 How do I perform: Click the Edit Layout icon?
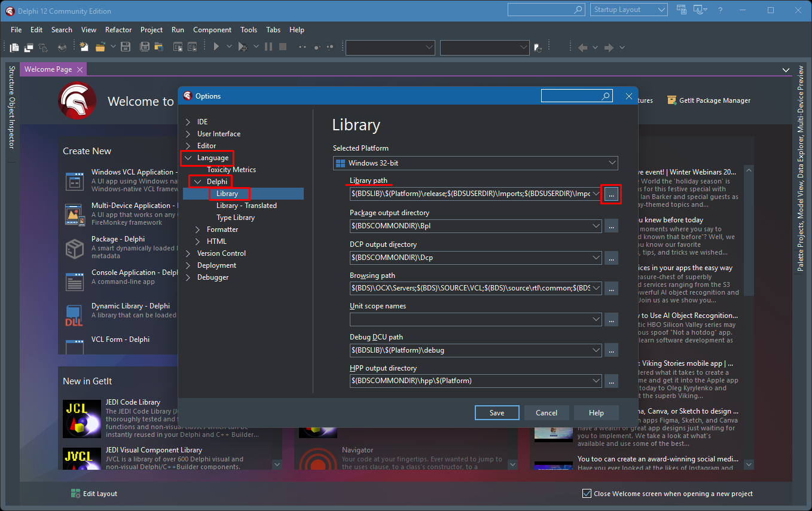coord(76,494)
